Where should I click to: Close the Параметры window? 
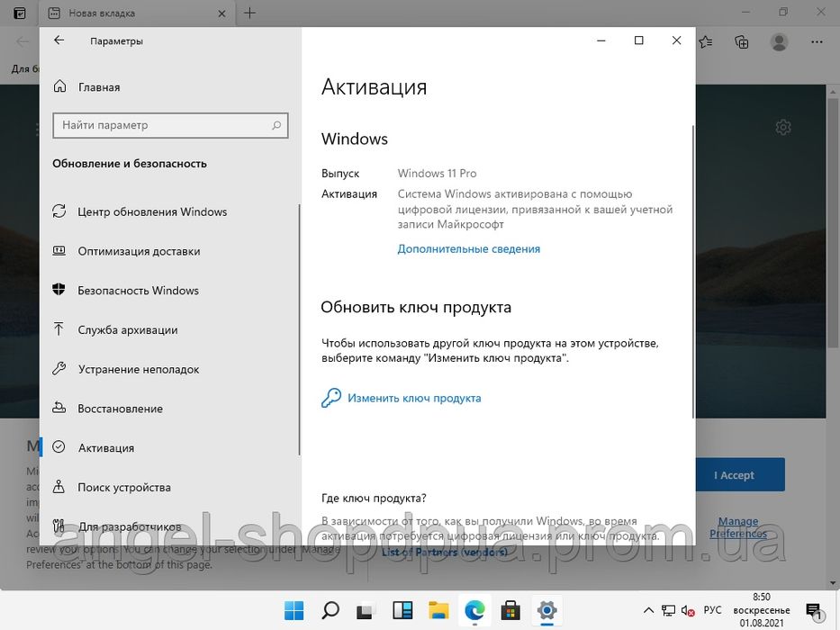tap(677, 40)
